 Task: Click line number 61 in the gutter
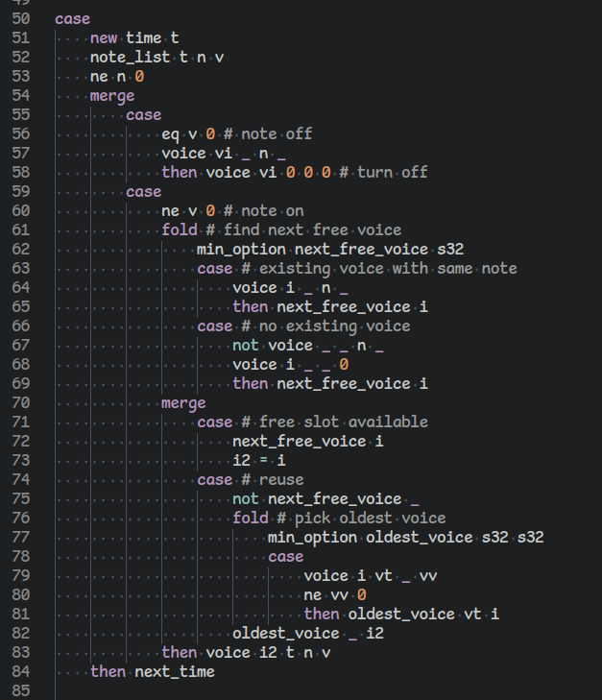click(22, 230)
